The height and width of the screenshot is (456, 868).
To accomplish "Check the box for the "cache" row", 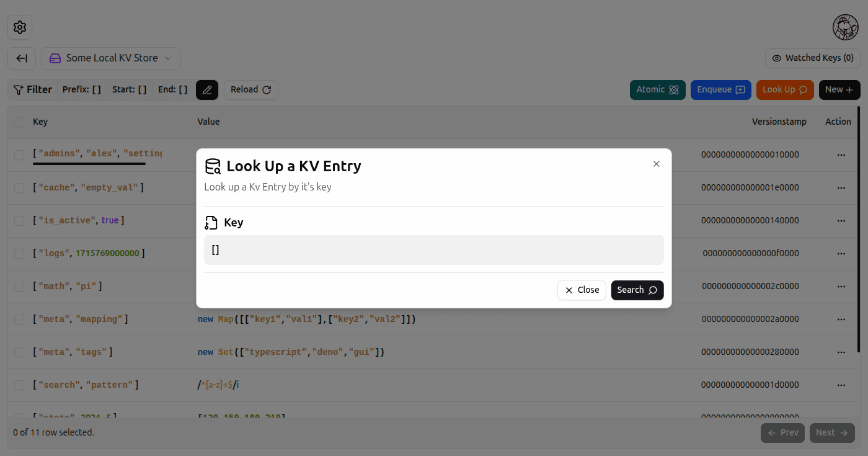I will point(19,187).
